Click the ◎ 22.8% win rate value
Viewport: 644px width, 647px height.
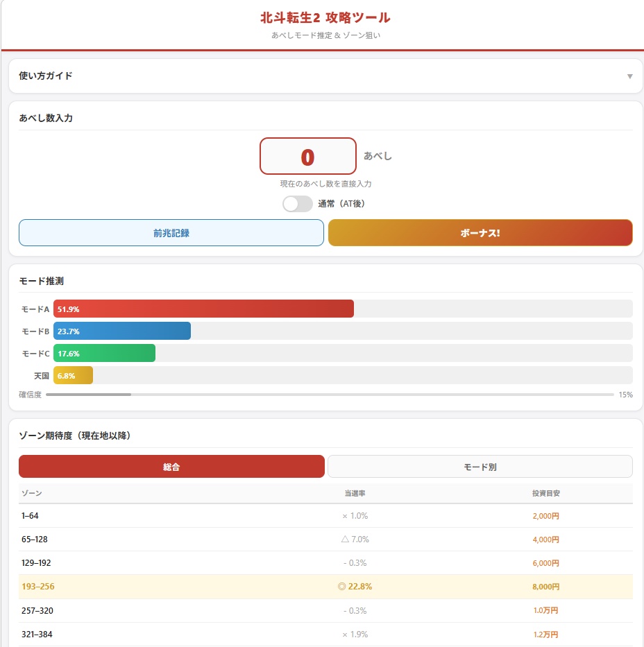pos(355,587)
